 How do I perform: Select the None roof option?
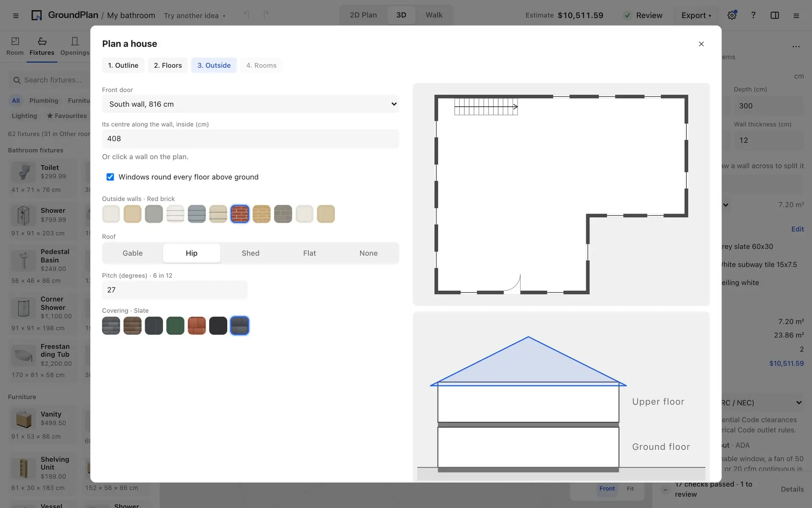coord(368,253)
